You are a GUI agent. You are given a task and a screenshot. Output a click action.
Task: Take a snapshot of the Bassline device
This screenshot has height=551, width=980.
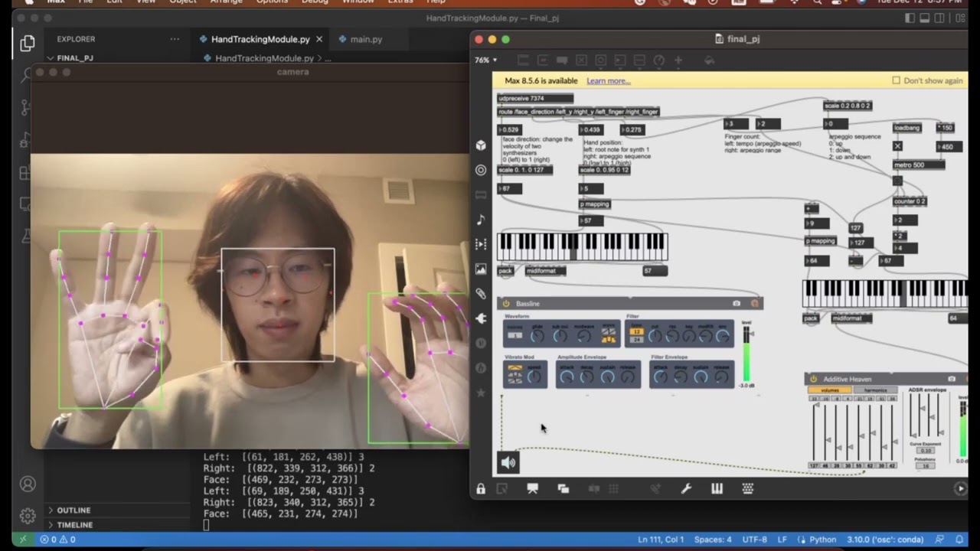[x=737, y=304]
